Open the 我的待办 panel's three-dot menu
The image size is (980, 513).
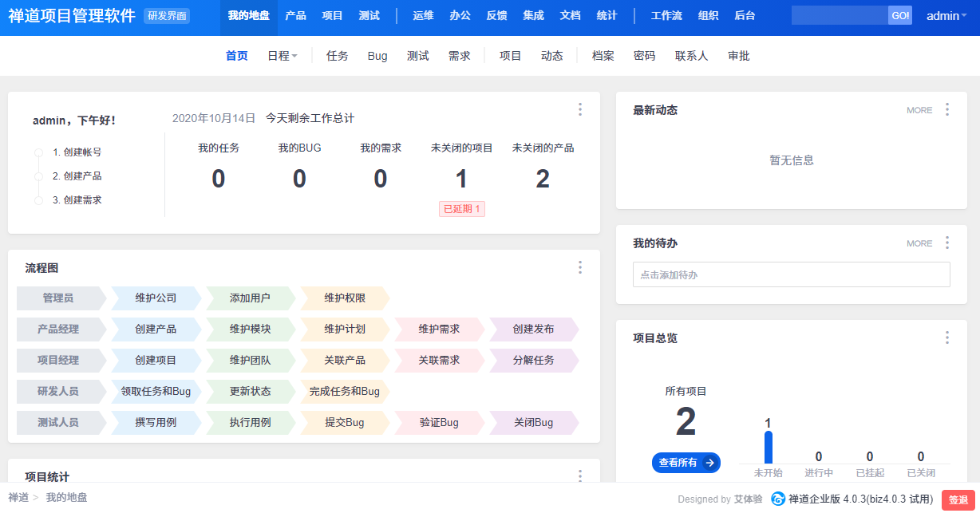pyautogui.click(x=947, y=243)
